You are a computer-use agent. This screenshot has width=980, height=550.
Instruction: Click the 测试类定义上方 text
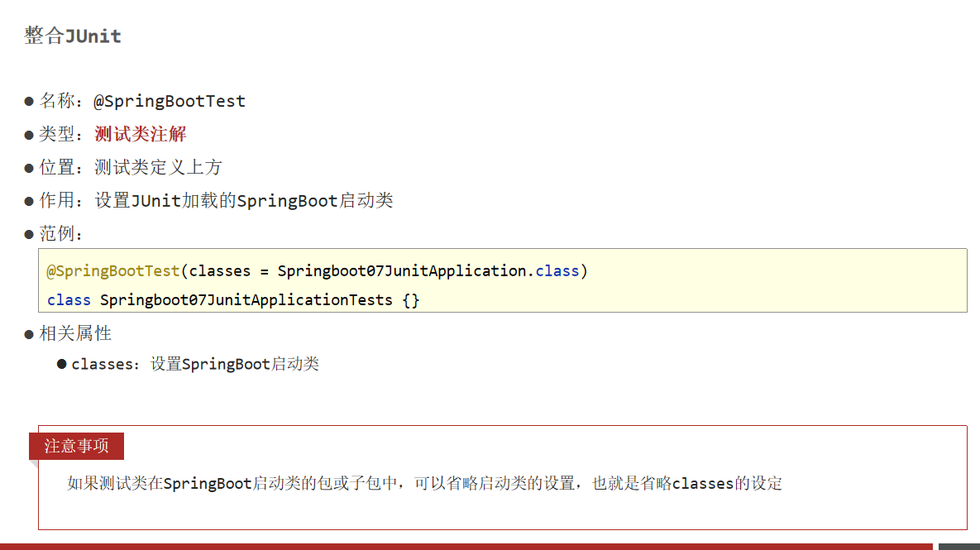(158, 167)
